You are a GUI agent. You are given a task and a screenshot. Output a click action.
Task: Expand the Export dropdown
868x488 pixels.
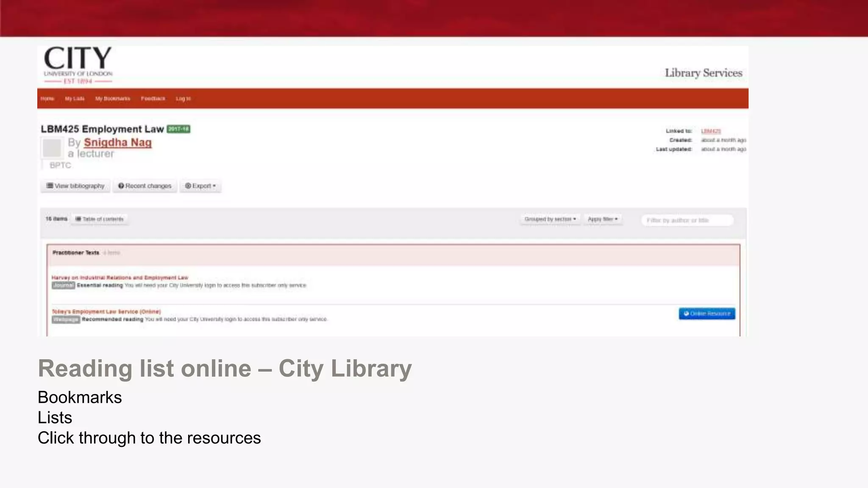click(200, 186)
